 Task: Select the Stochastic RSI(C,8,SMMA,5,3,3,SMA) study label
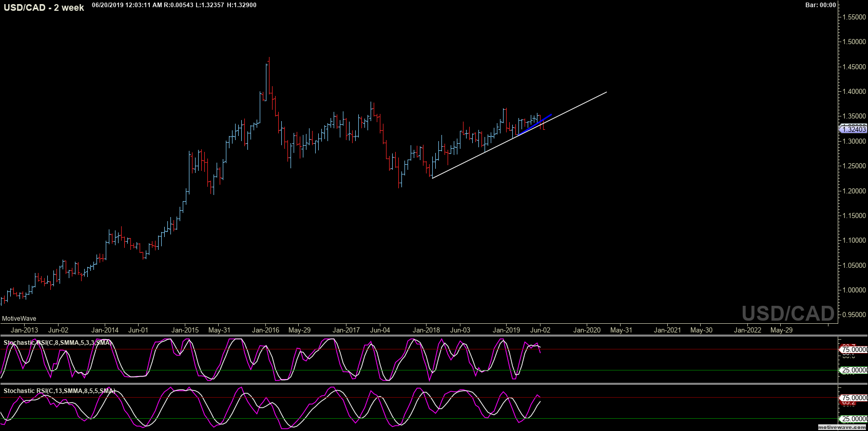click(x=57, y=342)
